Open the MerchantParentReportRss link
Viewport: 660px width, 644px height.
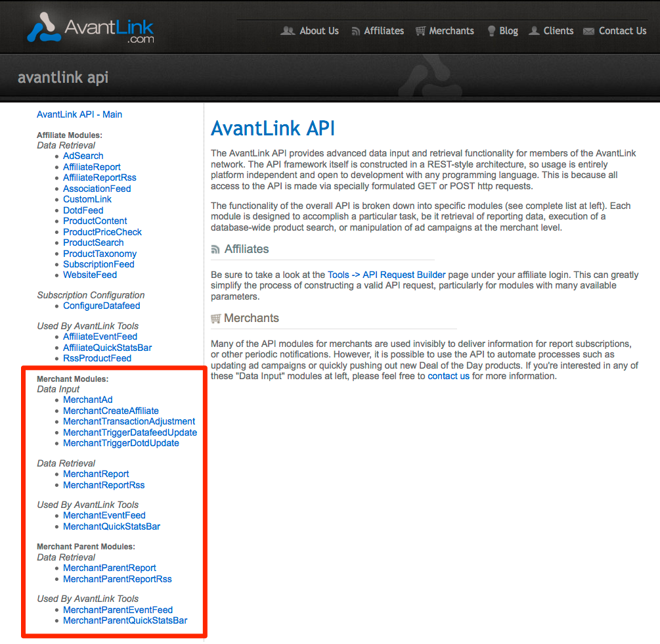(118, 579)
